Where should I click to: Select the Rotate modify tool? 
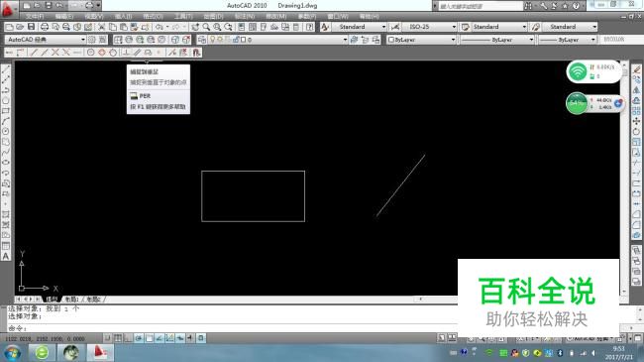[636, 131]
